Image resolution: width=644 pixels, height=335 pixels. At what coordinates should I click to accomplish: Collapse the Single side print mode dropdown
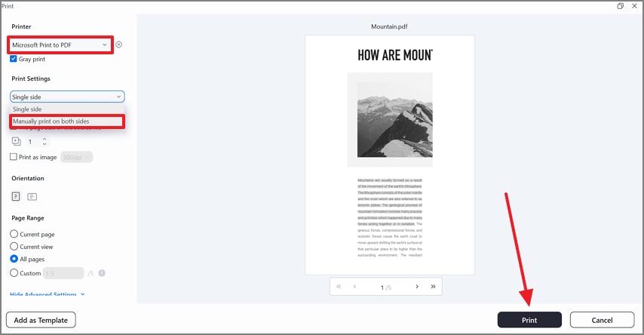tap(67, 97)
